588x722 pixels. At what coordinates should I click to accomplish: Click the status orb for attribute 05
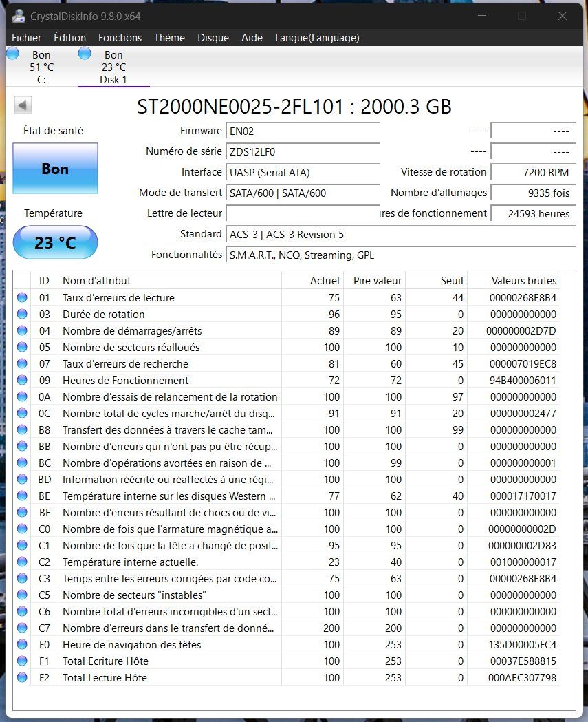pyautogui.click(x=21, y=347)
